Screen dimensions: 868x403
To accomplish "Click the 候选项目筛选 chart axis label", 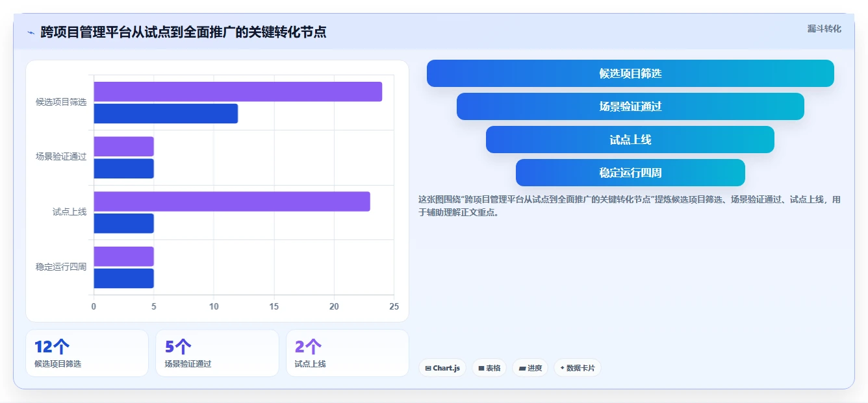I will click(61, 103).
